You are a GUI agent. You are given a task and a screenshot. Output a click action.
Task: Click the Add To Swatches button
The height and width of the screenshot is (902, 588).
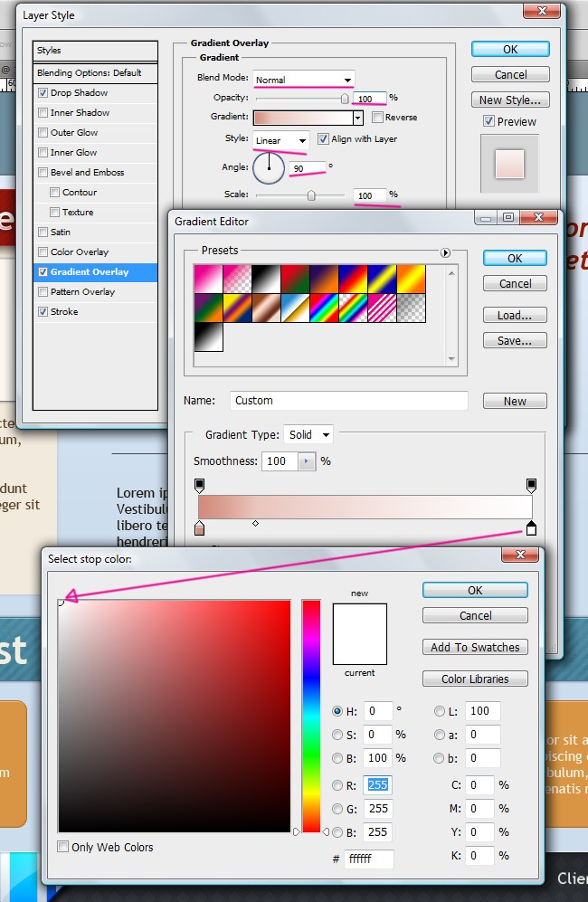point(475,648)
